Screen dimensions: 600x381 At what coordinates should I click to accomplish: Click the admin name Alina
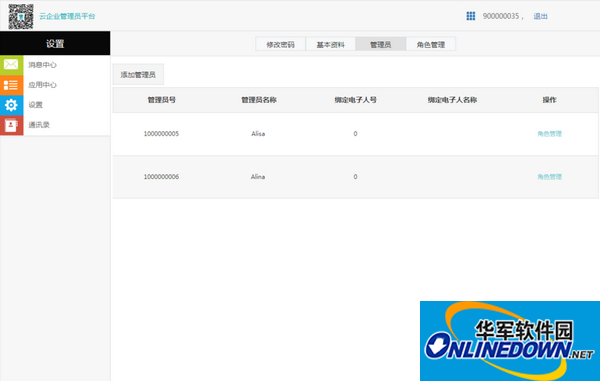tap(258, 177)
